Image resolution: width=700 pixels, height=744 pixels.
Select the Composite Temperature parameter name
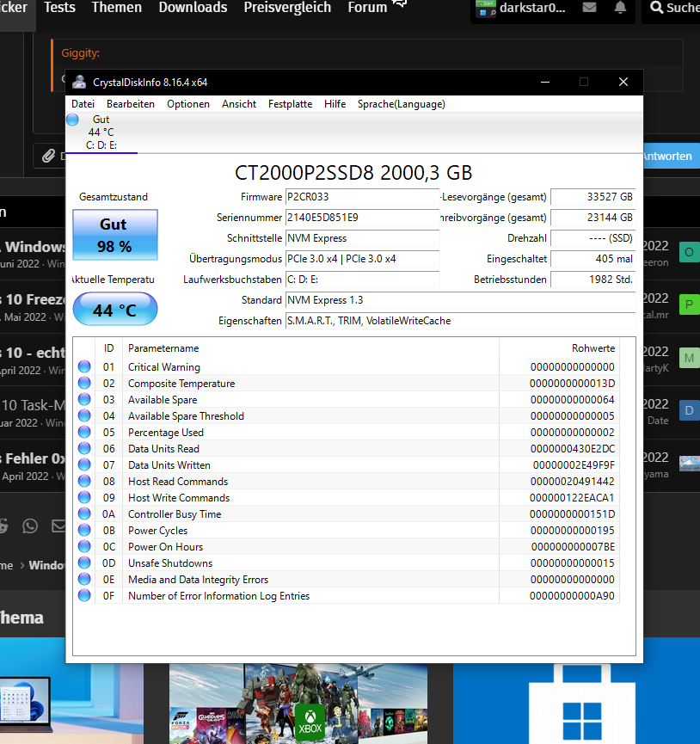(x=181, y=384)
